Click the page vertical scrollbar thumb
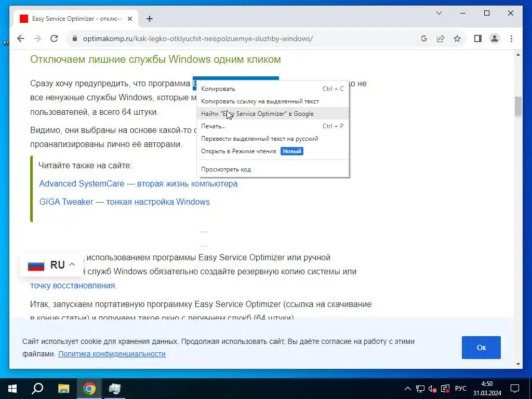Image resolution: width=532 pixels, height=399 pixels. (x=518, y=107)
